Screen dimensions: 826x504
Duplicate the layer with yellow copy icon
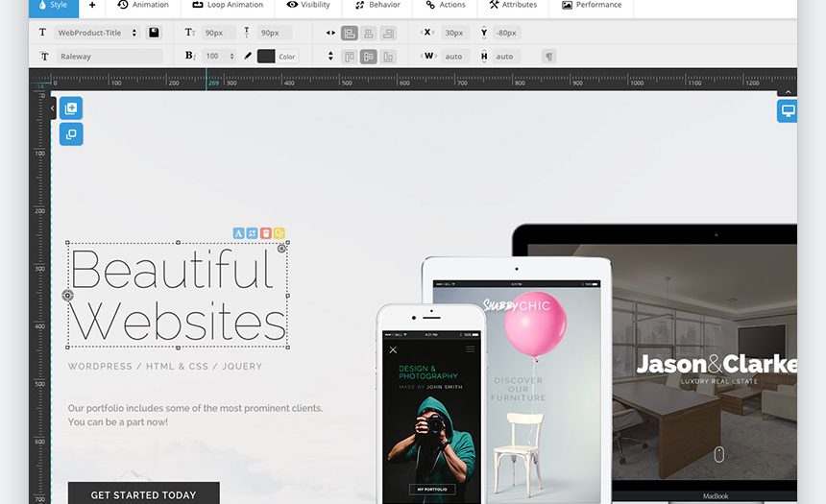279,233
